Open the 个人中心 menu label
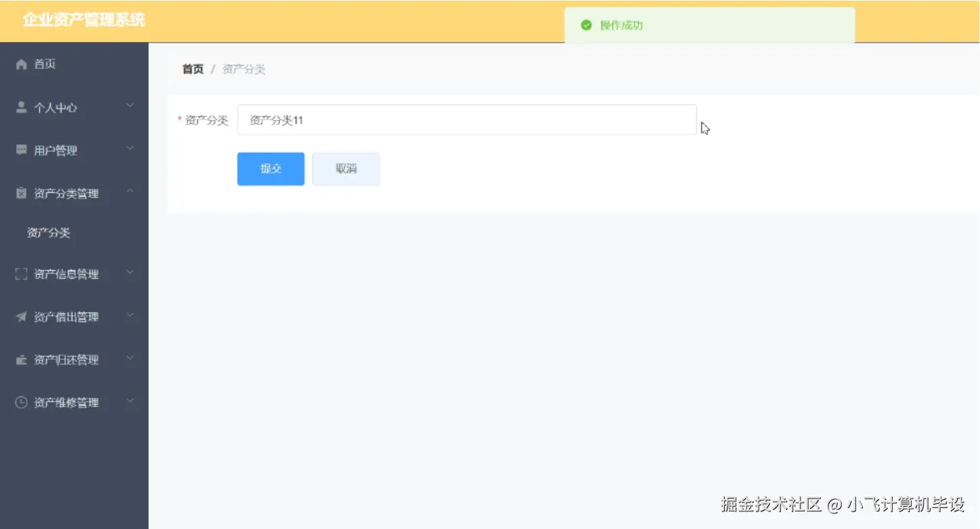 (x=55, y=108)
